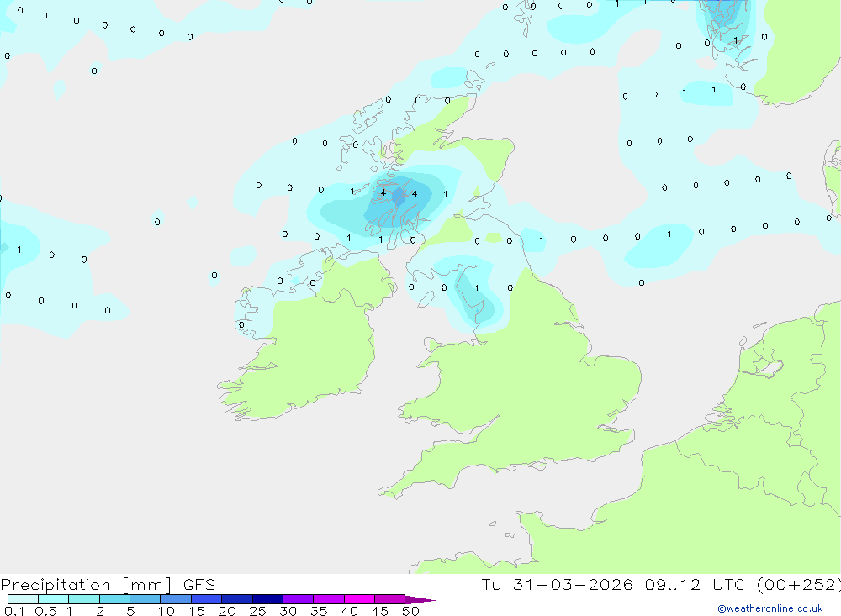The height and width of the screenshot is (616, 841).
Task: Click the 0.1–0.5 mm legend color swatch
Action: [23, 599]
